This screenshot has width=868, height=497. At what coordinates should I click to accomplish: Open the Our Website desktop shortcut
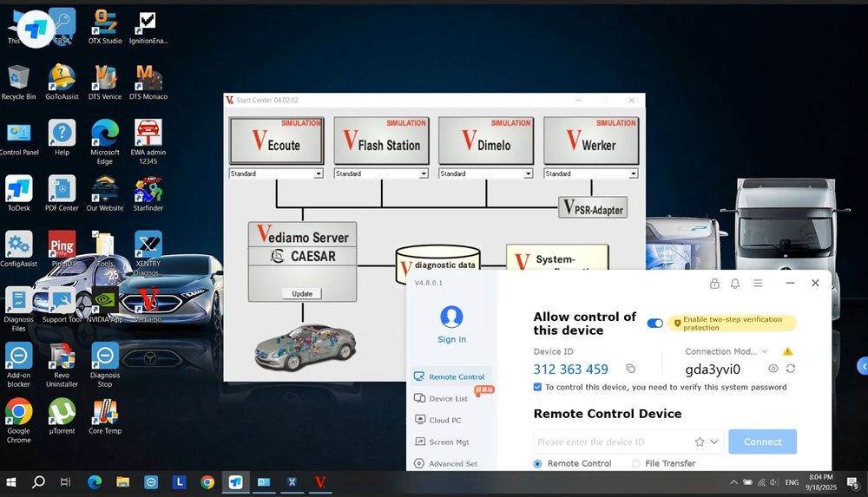point(105,193)
